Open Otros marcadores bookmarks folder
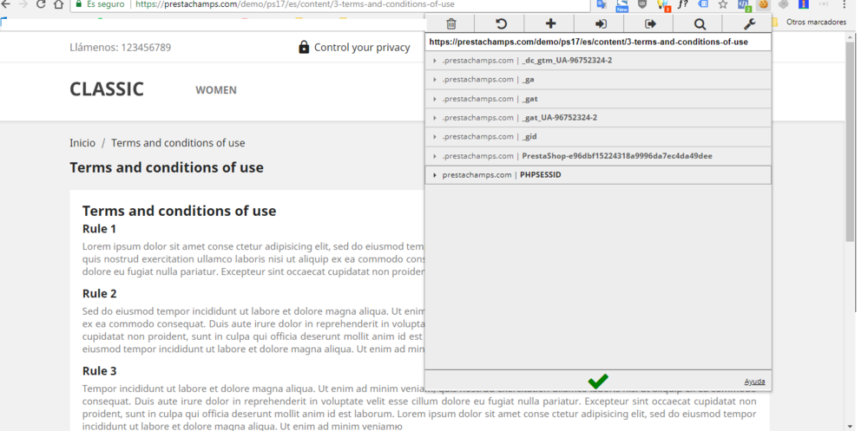868x431 pixels. point(809,23)
